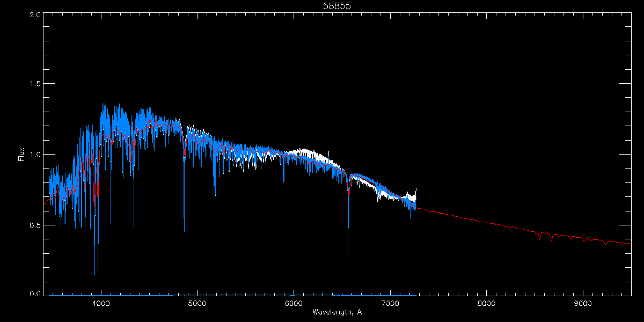Click the 1.5 flux tick label
The width and height of the screenshot is (644, 322).
[x=35, y=84]
